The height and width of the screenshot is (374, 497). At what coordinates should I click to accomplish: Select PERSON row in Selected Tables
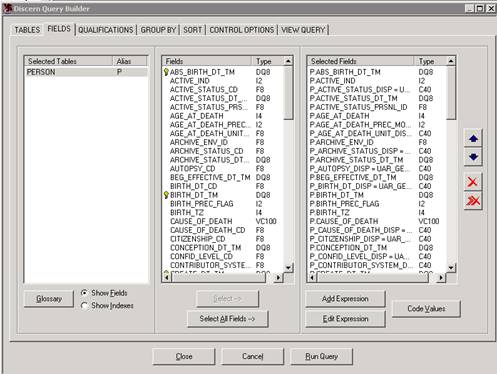[86, 72]
